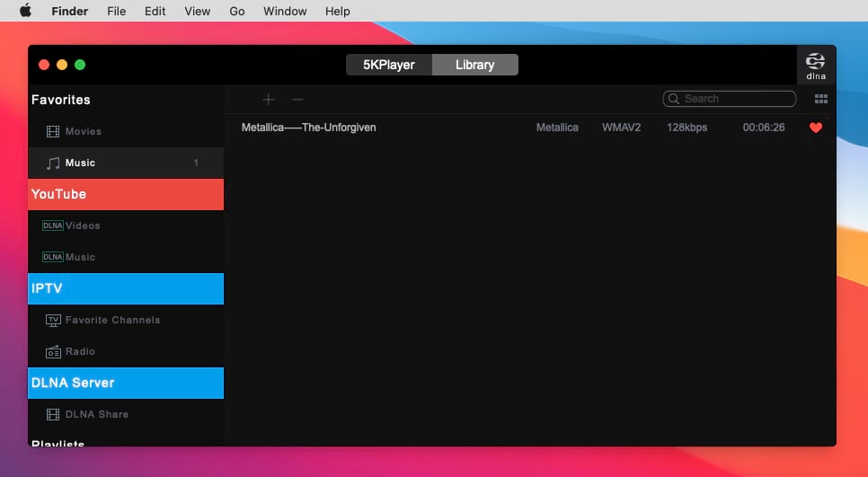
Task: Click the Music note icon
Action: click(x=53, y=163)
